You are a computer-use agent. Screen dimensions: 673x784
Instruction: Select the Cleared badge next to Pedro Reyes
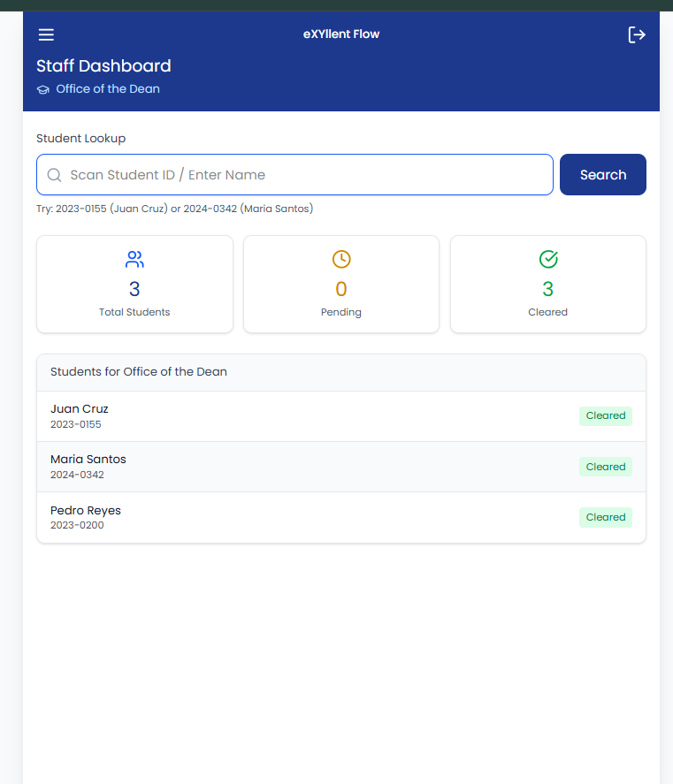(606, 517)
